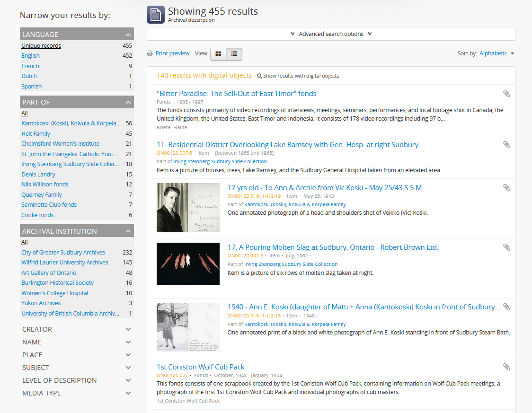Viewport: 532px width, 413px height.
Task: Show results with digital objects
Action: (x=298, y=76)
